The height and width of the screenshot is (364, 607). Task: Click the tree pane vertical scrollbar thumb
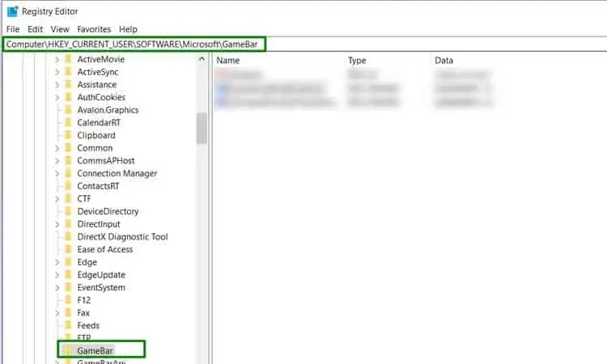point(202,128)
